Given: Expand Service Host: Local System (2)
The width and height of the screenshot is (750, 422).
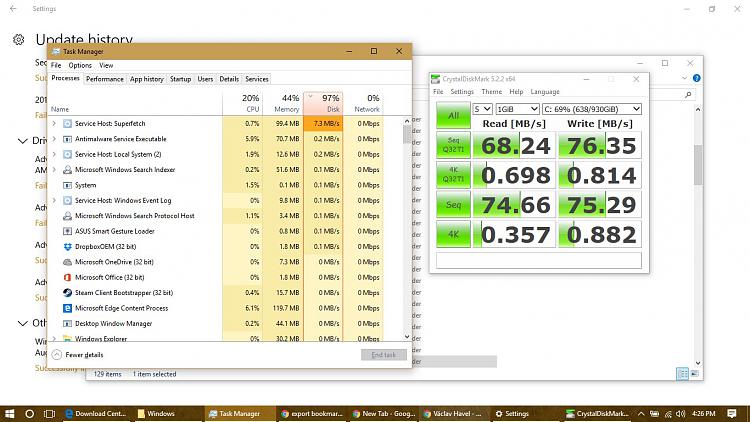Looking at the screenshot, I should pyautogui.click(x=54, y=154).
